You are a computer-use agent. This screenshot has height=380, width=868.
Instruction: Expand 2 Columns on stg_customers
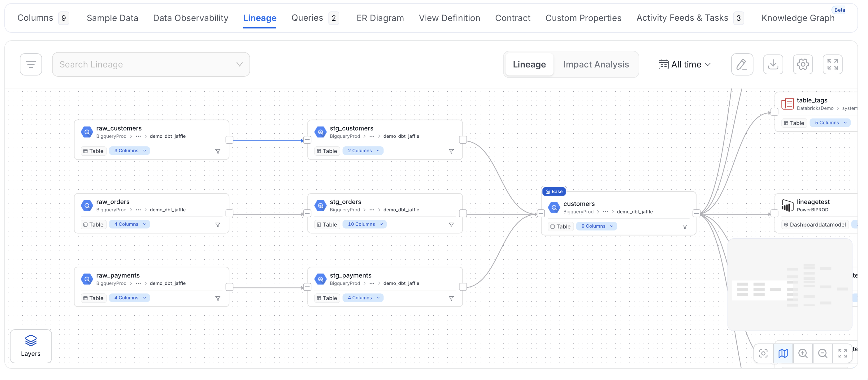click(363, 151)
